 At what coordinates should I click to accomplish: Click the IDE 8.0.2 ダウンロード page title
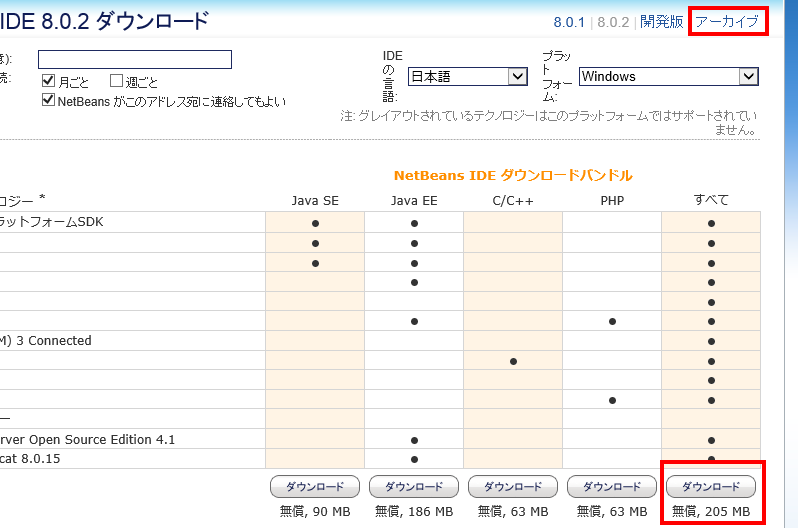pyautogui.click(x=104, y=21)
